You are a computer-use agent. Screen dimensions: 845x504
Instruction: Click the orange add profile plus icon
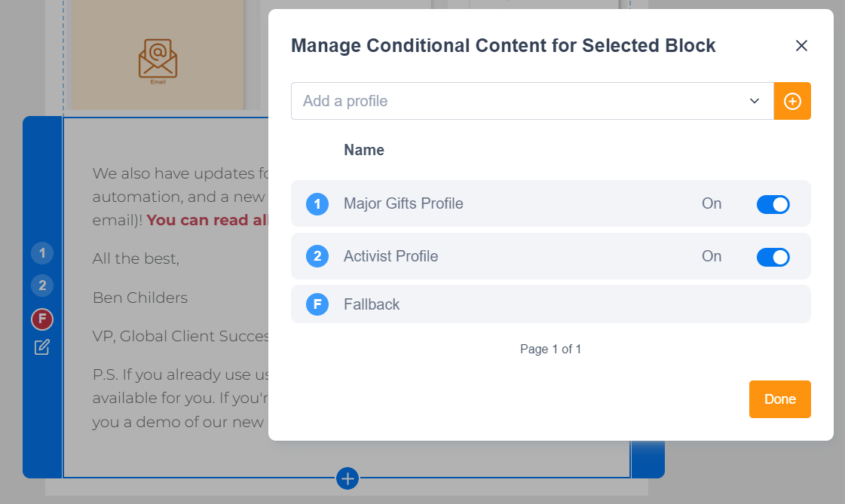[792, 101]
